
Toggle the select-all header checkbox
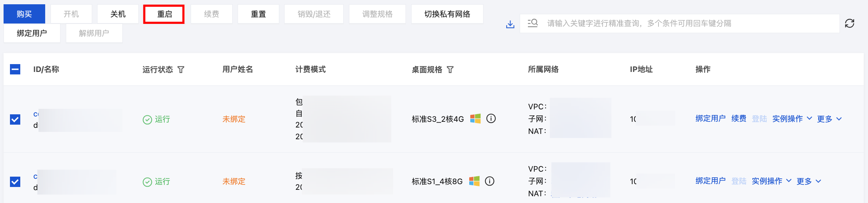pyautogui.click(x=15, y=69)
